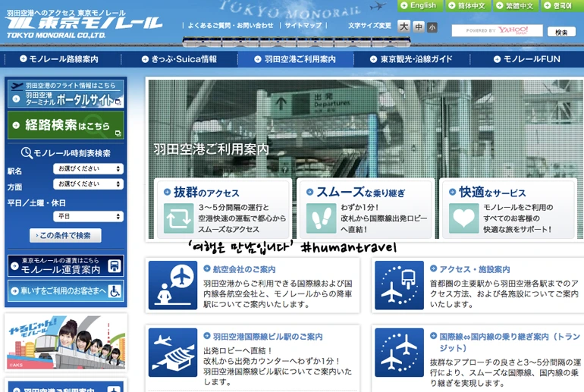Image resolution: width=584 pixels, height=392 pixels.
Task: Open 抜群のアクセス card heading
Action: click(x=206, y=193)
